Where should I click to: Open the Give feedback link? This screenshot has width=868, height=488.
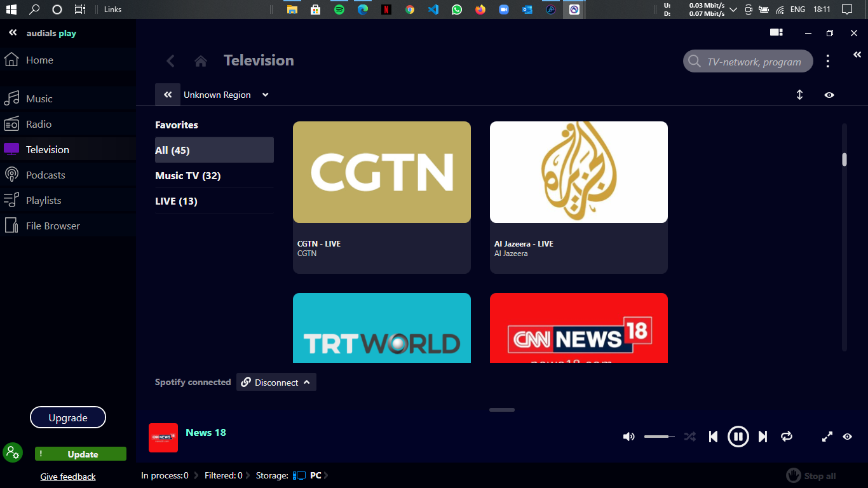coord(68,477)
